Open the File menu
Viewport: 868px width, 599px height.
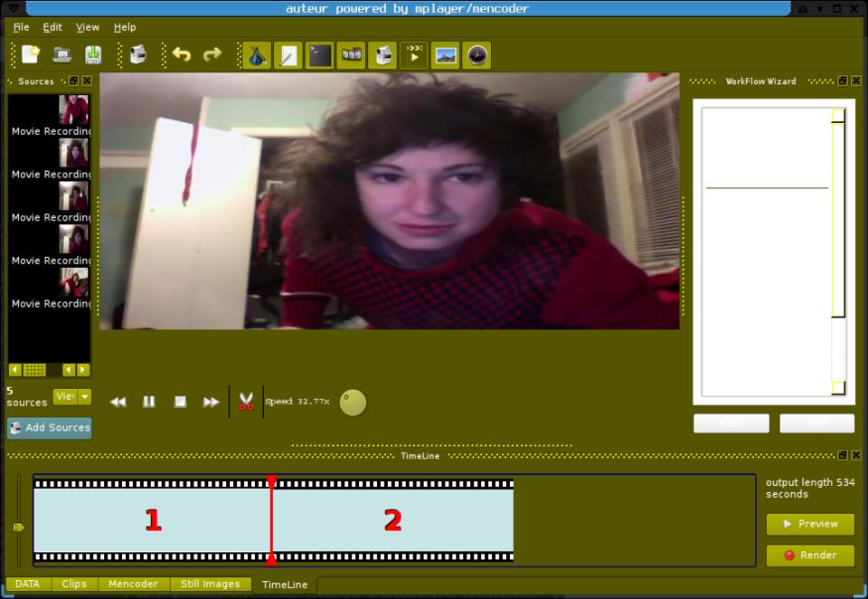pyautogui.click(x=21, y=27)
